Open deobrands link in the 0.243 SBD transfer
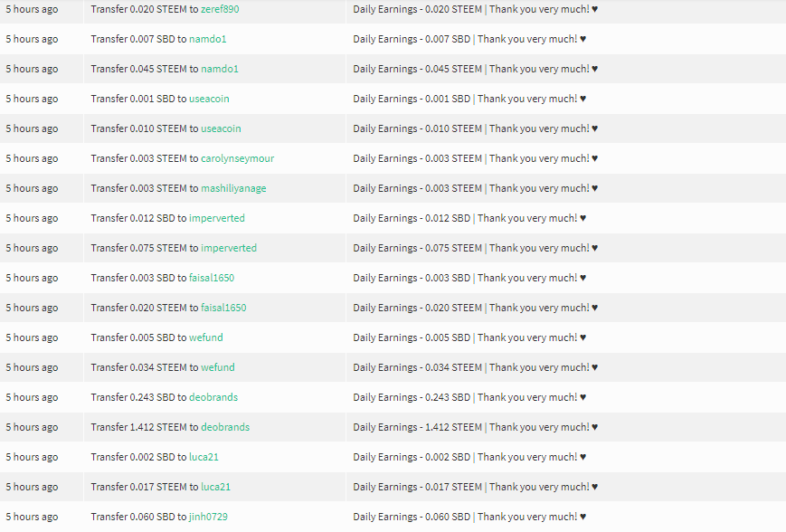Viewport: 786px width, 532px height. 213,397
